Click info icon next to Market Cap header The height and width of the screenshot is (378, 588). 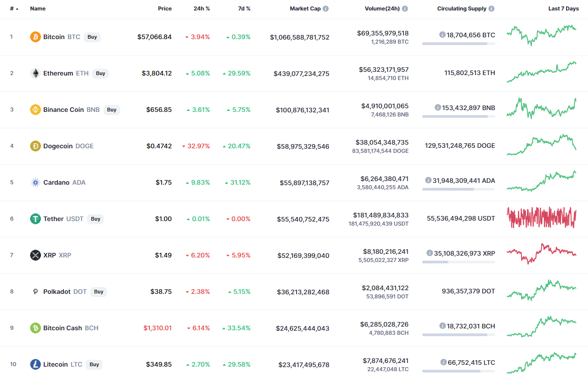tap(326, 9)
